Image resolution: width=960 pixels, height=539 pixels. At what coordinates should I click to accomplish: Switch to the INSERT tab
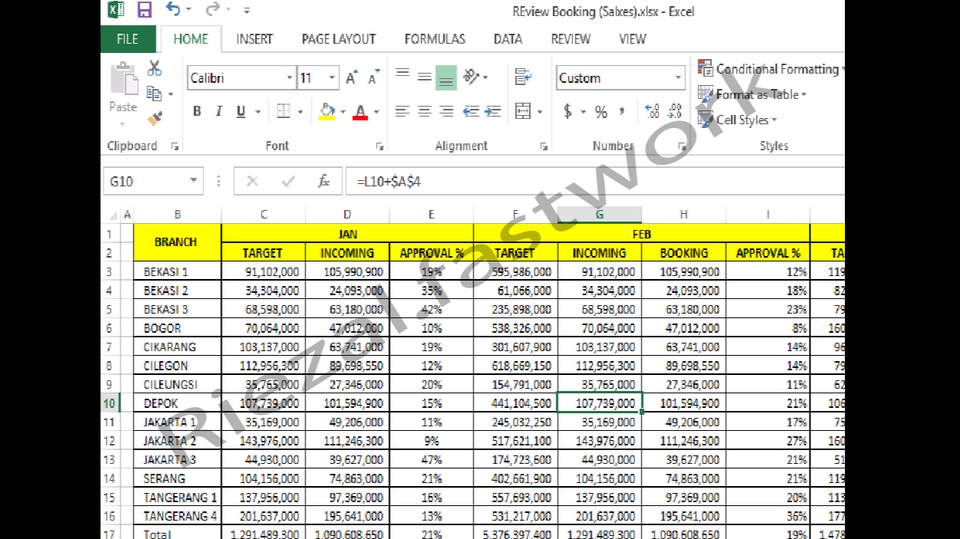[254, 39]
